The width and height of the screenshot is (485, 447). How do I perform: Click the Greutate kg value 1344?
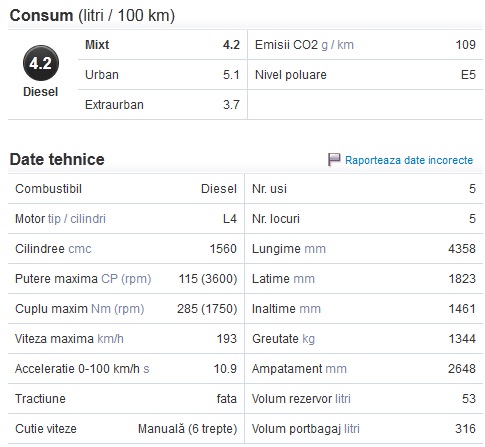coord(462,339)
